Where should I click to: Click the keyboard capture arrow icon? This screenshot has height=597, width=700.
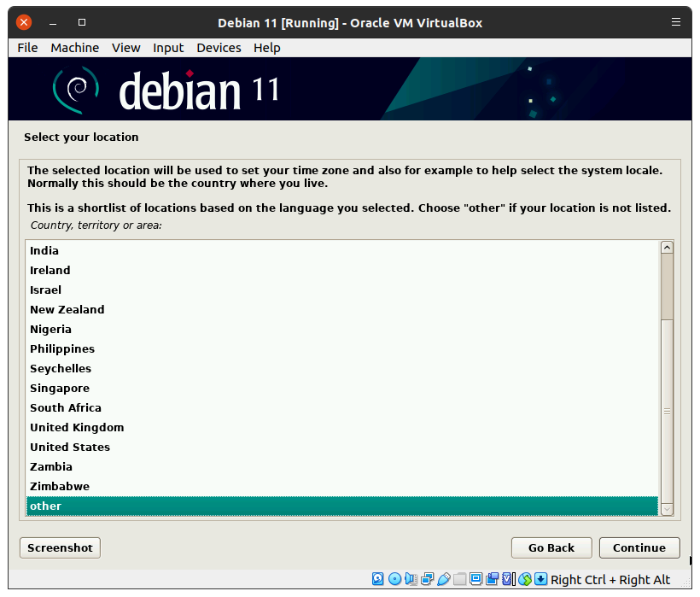click(x=541, y=579)
